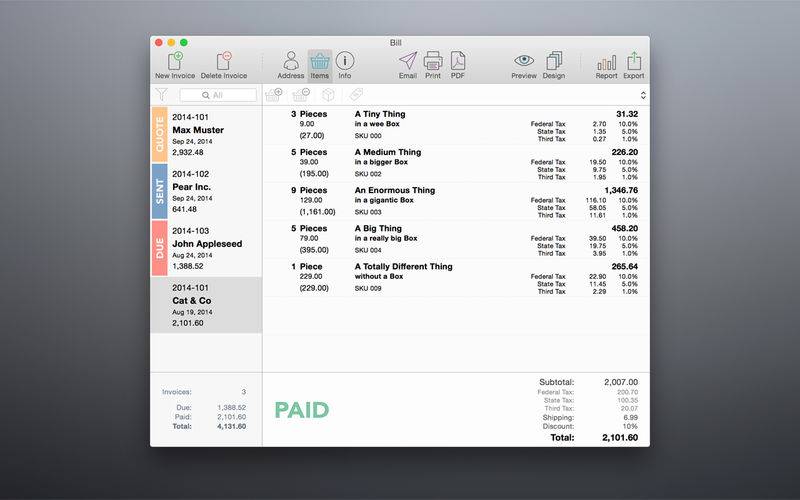
Task: Click the blue SENT status tag
Action: 160,191
